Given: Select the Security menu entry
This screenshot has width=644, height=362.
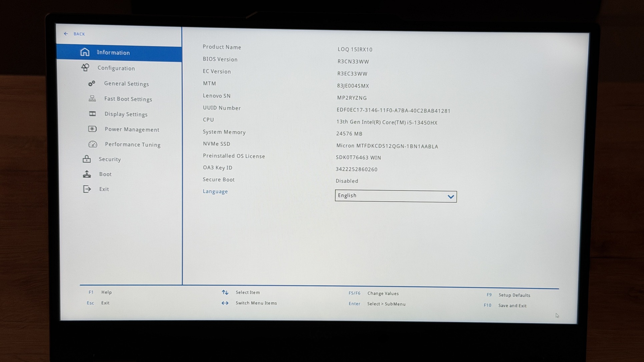Looking at the screenshot, I should pyautogui.click(x=110, y=159).
